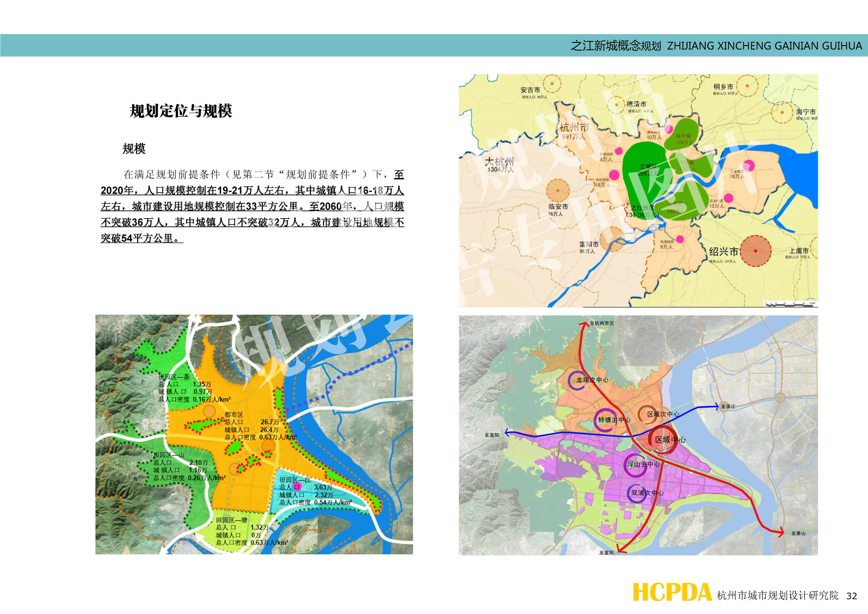Click the underlined line starting 左右，城市建设用地规模
Viewport: 868px width, 614px height.
(252, 206)
